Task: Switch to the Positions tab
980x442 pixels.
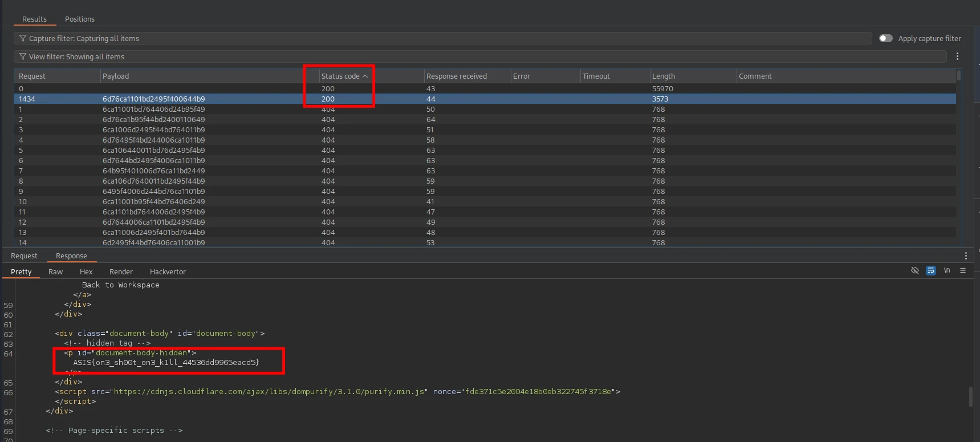Action: 80,19
